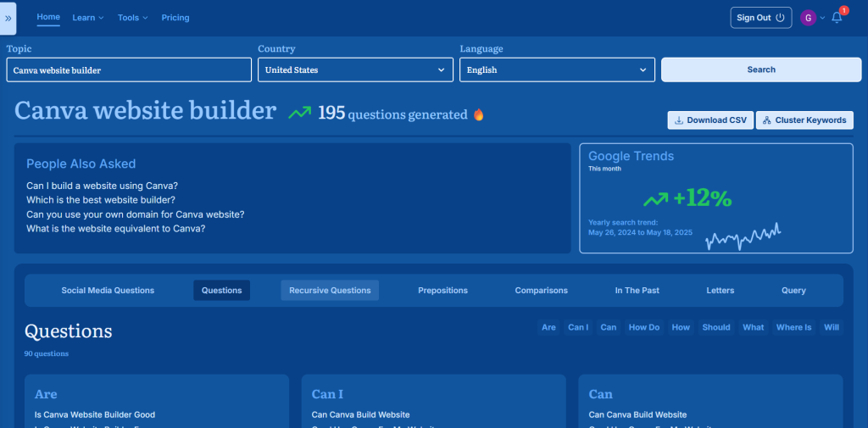
Task: Click 'Can you use your own domain' question
Action: (136, 214)
